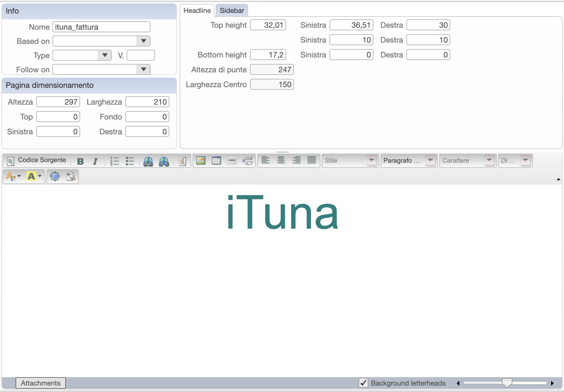The image size is (564, 392).
Task: Open the Paragrafo format dropdown
Action: point(409,160)
